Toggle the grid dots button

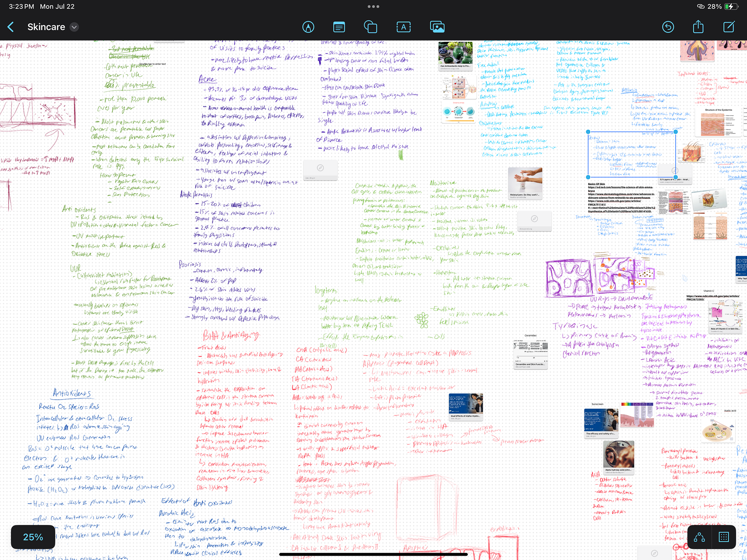[x=724, y=537]
